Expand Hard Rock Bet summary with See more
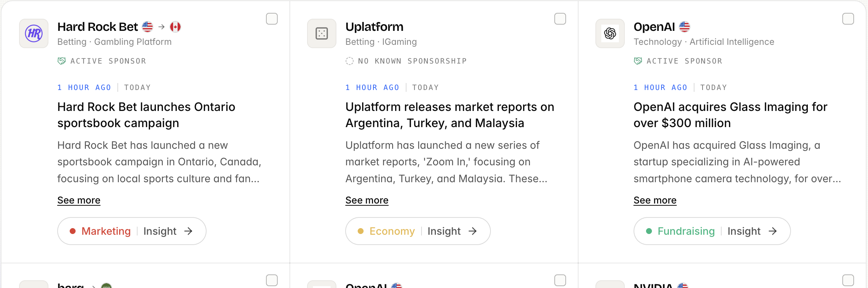Screen dimensions: 868x288 (79, 200)
